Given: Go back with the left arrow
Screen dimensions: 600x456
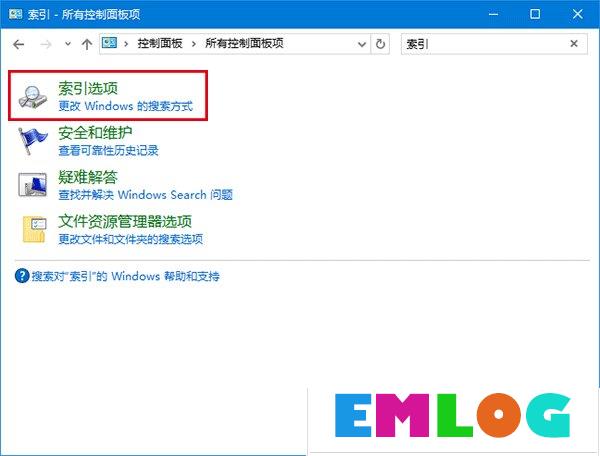Looking at the screenshot, I should coord(18,45).
